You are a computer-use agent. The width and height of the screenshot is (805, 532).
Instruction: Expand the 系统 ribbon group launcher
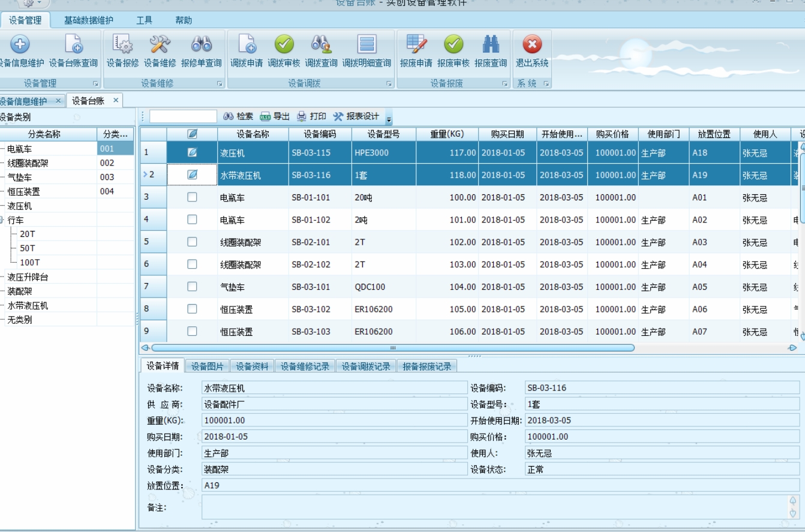pyautogui.click(x=546, y=84)
